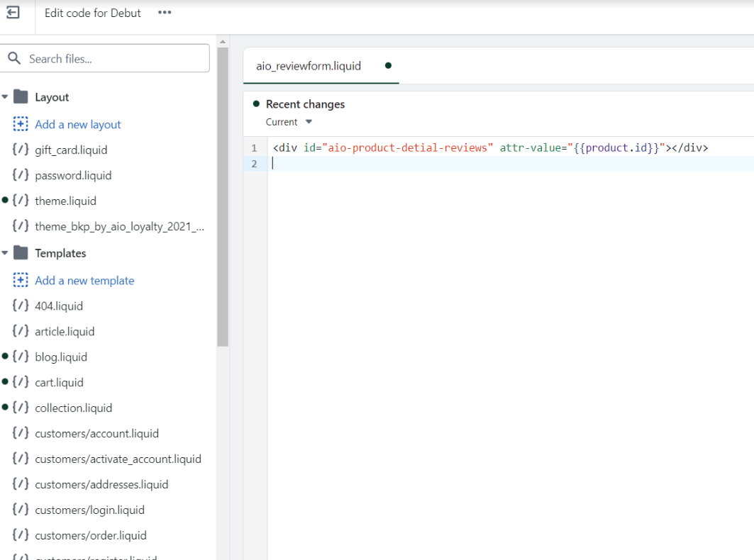Click line number 1 in gutter
Image resolution: width=754 pixels, height=560 pixels.
(x=255, y=148)
